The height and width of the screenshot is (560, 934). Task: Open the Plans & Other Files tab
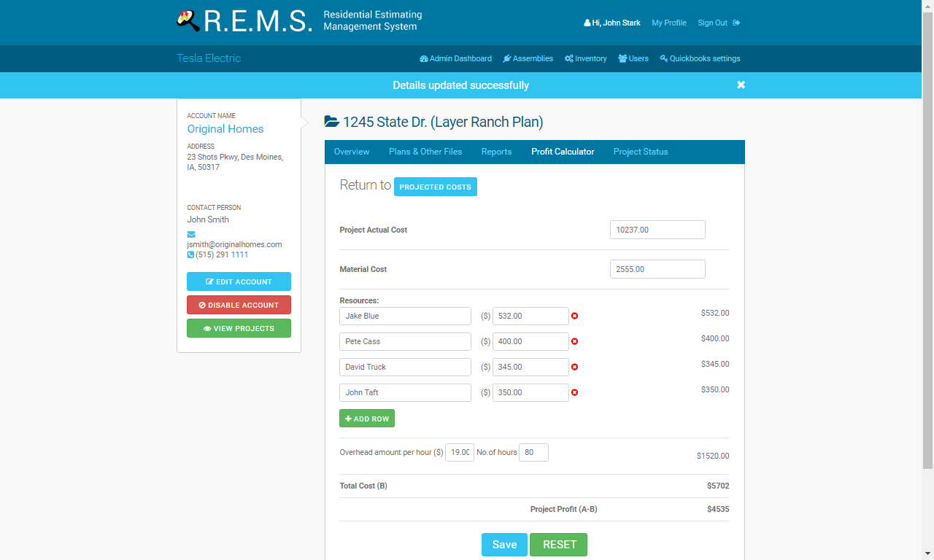pos(424,152)
